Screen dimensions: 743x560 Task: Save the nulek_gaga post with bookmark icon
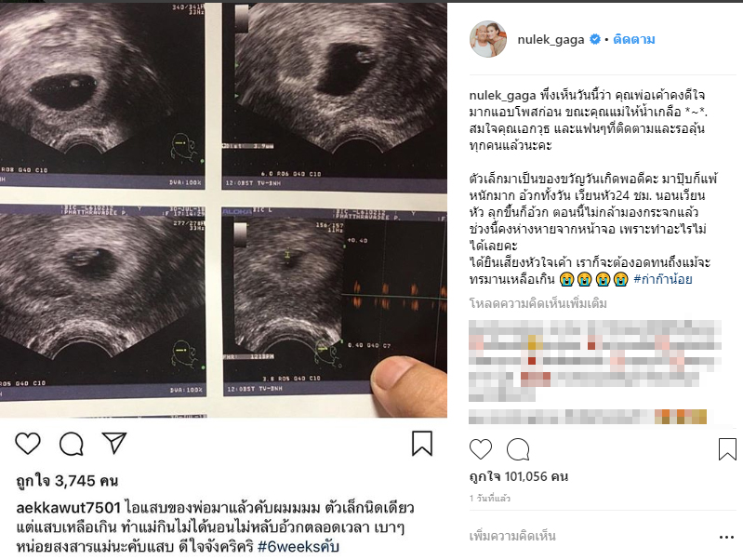[727, 449]
